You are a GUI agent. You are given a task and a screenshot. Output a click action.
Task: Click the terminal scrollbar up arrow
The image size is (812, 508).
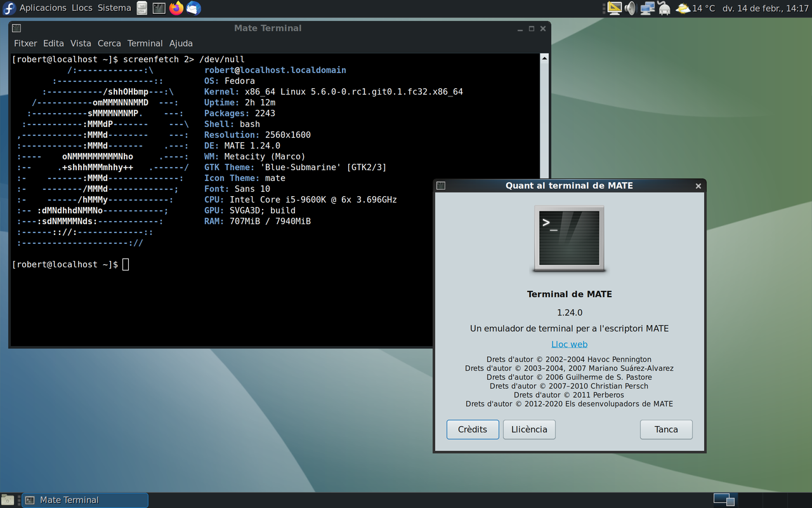pyautogui.click(x=544, y=58)
